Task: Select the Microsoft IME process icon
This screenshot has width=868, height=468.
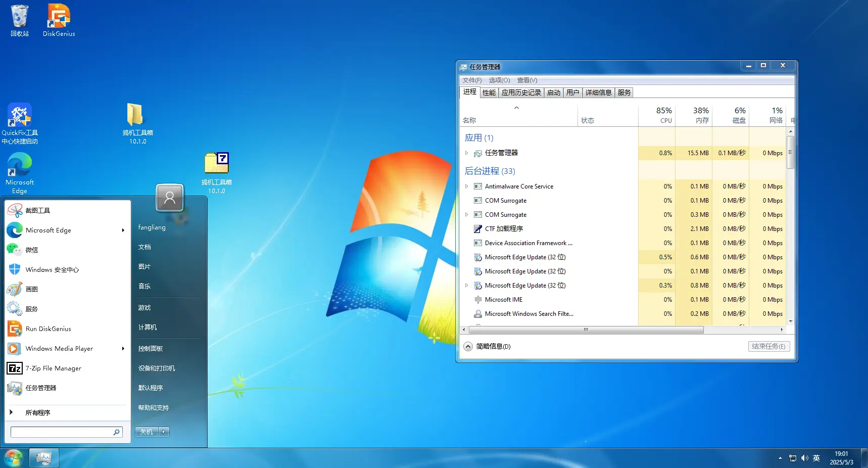Action: click(478, 300)
